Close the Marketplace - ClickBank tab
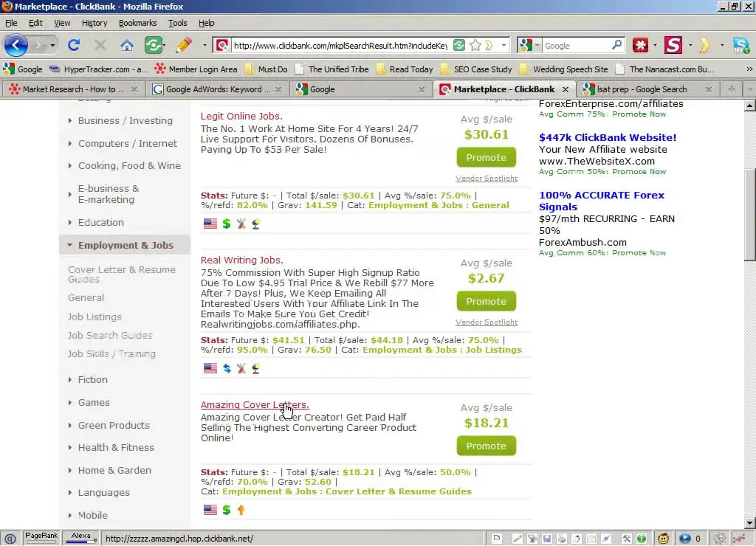 coord(566,89)
